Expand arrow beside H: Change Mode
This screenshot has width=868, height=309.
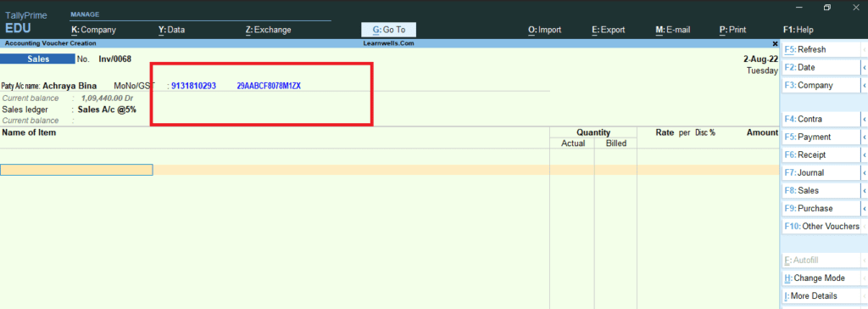(x=864, y=278)
